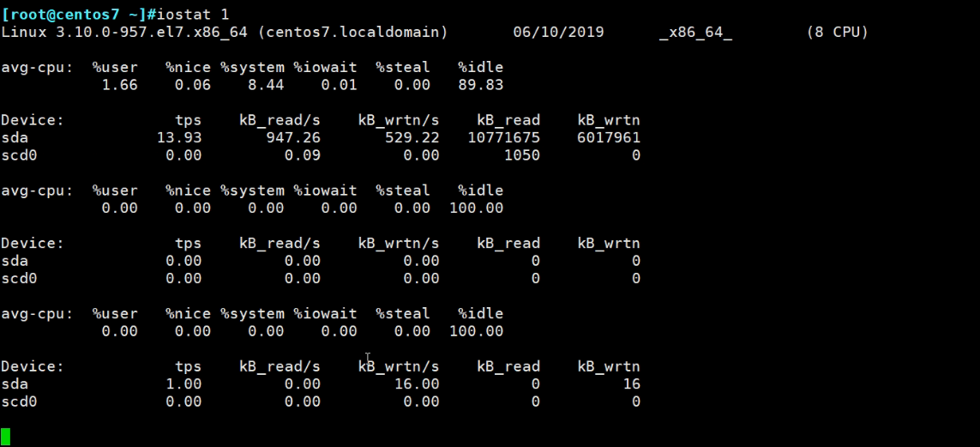Click the 89.83 %idle value

tap(480, 85)
